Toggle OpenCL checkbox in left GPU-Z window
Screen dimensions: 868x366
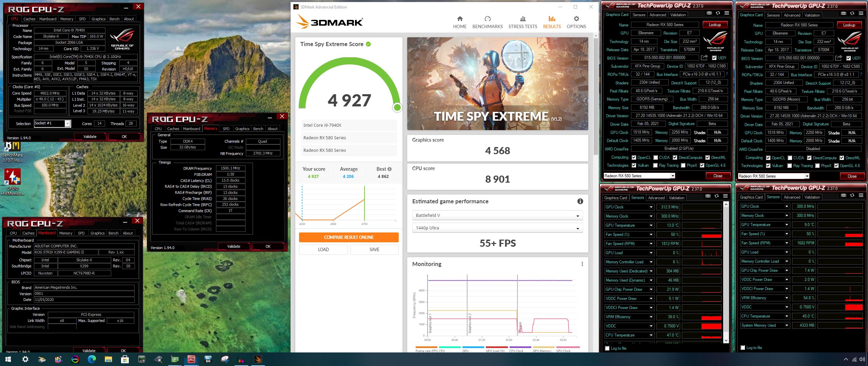pyautogui.click(x=634, y=158)
